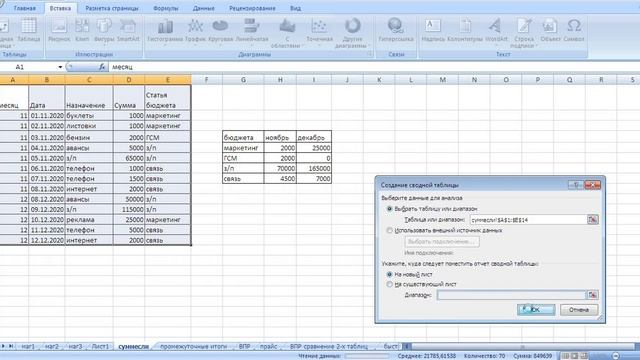
Task: Insert a SmartArt graphic
Action: click(128, 31)
